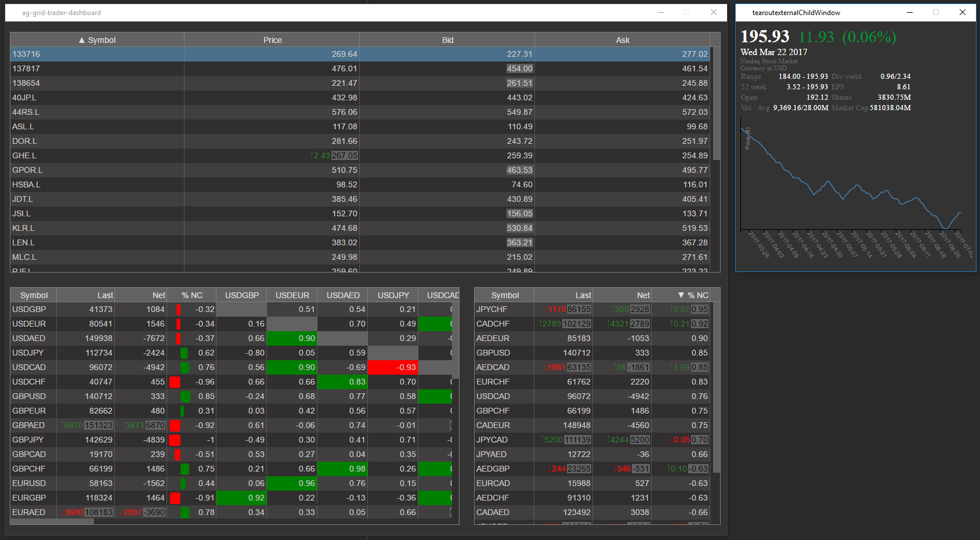980x540 pixels.
Task: Select the GBPAED row symbol in left grid
Action: click(x=28, y=425)
